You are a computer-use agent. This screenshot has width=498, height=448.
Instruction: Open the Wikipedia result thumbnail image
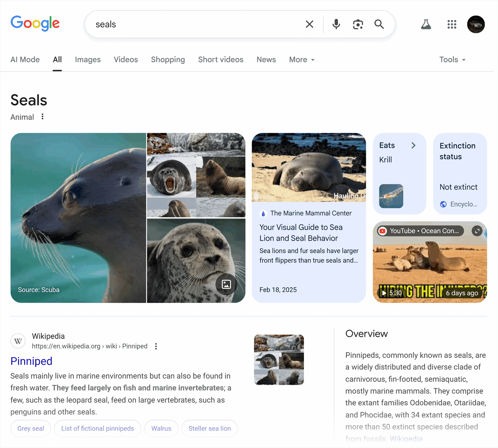pyautogui.click(x=279, y=360)
